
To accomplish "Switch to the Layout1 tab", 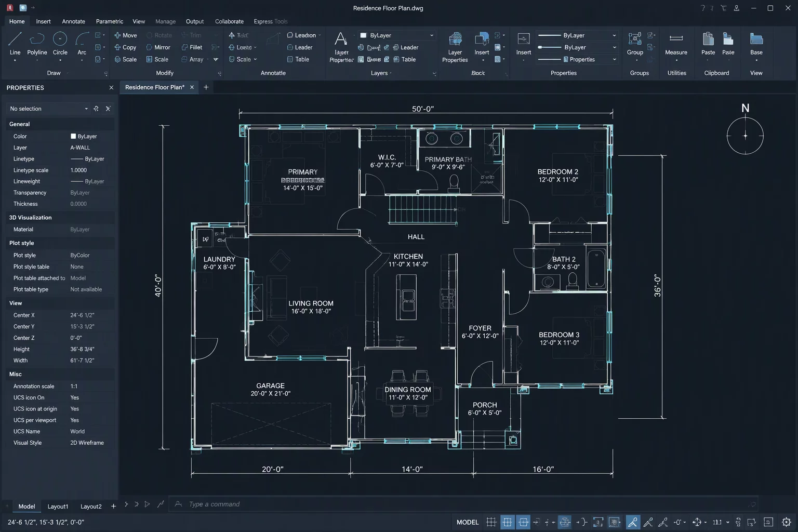I will [58, 507].
